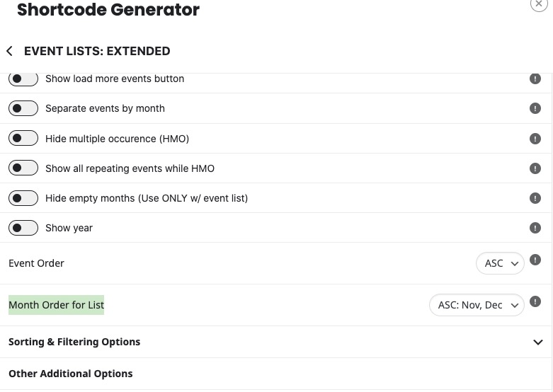Image resolution: width=553 pixels, height=392 pixels.
Task: Close the Shortcode Generator dialog
Action: click(x=539, y=4)
